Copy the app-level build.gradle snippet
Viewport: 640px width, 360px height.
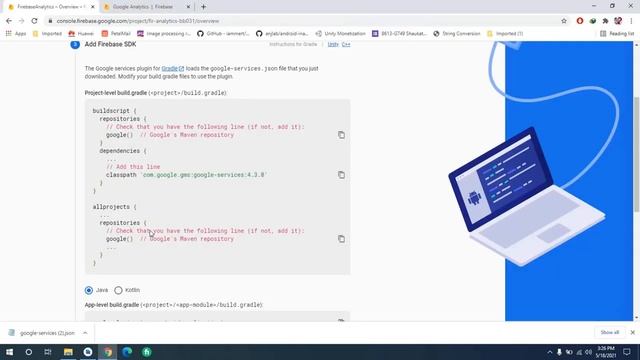point(341,320)
